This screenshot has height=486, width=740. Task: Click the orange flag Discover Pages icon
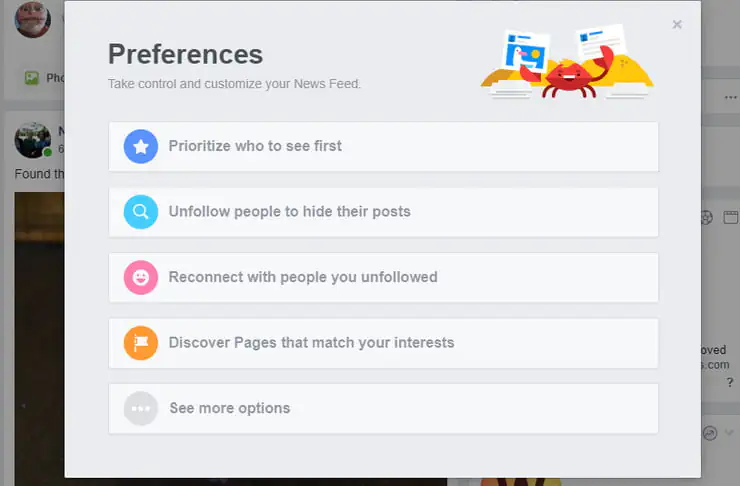tap(141, 343)
